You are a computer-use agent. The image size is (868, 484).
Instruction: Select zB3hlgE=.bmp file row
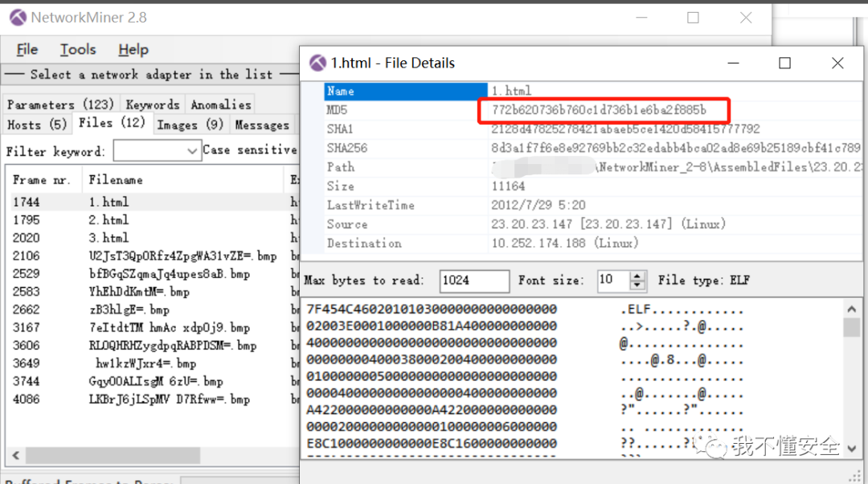click(154, 310)
